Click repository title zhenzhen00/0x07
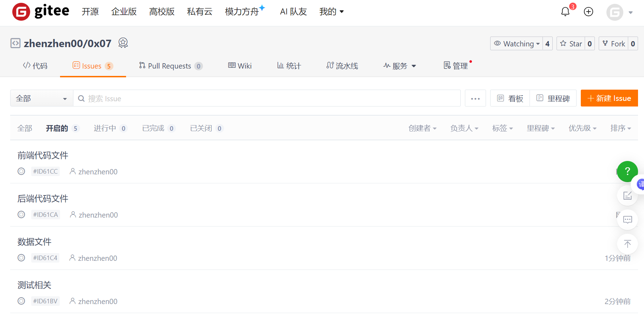 coord(67,43)
